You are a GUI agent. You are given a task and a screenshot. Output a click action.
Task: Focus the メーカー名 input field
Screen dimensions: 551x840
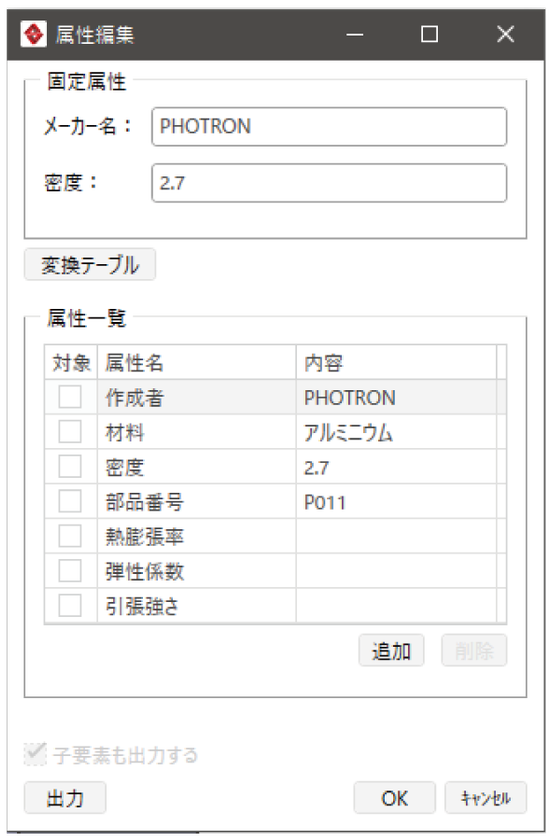click(x=329, y=126)
